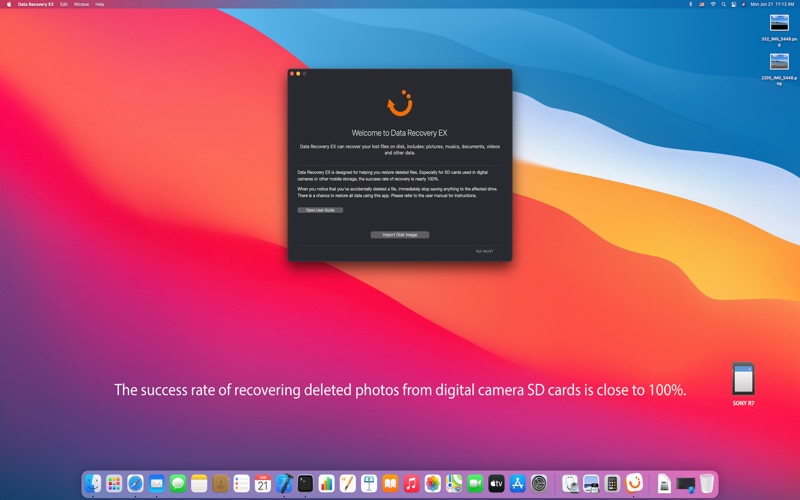Image resolution: width=800 pixels, height=500 pixels.
Task: Open Spotlight search in menu bar
Action: 723,4
